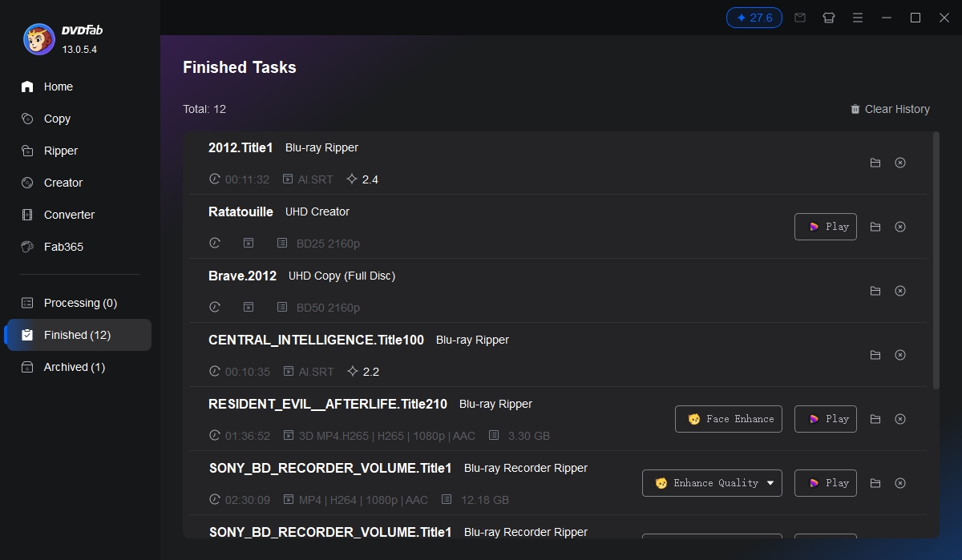The width and height of the screenshot is (962, 560).
Task: Remove SONY_BD_RECORDER_VOLUME.Title1 task entry
Action: click(x=900, y=483)
